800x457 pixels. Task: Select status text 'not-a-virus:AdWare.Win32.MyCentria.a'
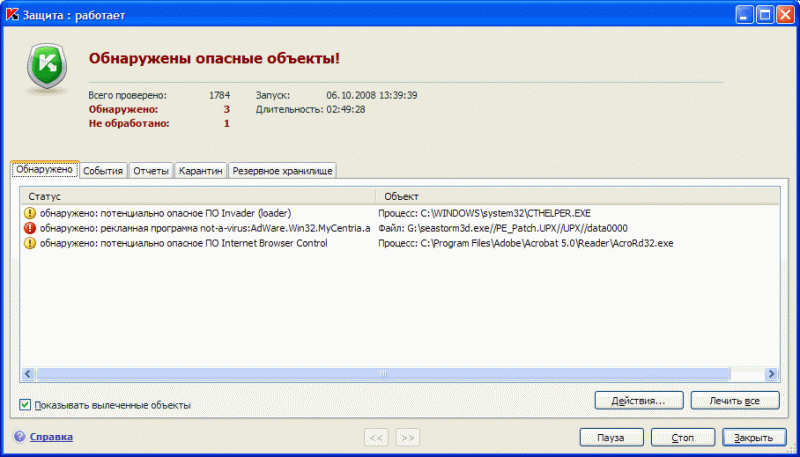click(284, 228)
